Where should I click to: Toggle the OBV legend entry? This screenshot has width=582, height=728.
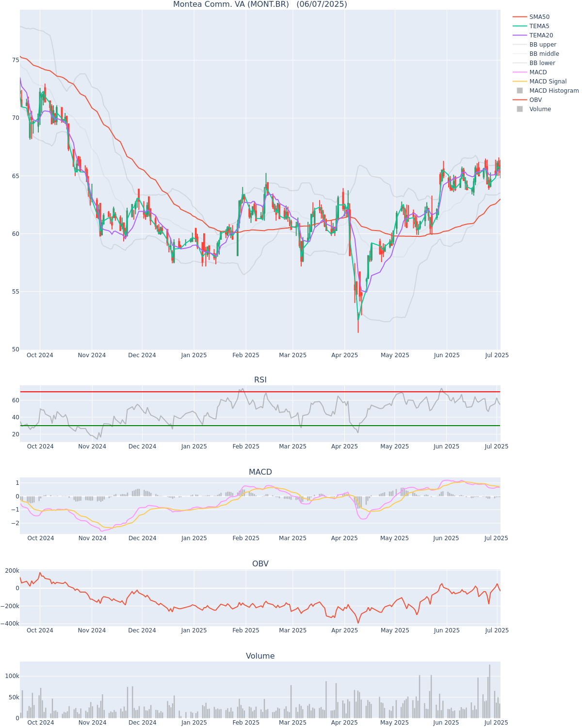[528, 100]
